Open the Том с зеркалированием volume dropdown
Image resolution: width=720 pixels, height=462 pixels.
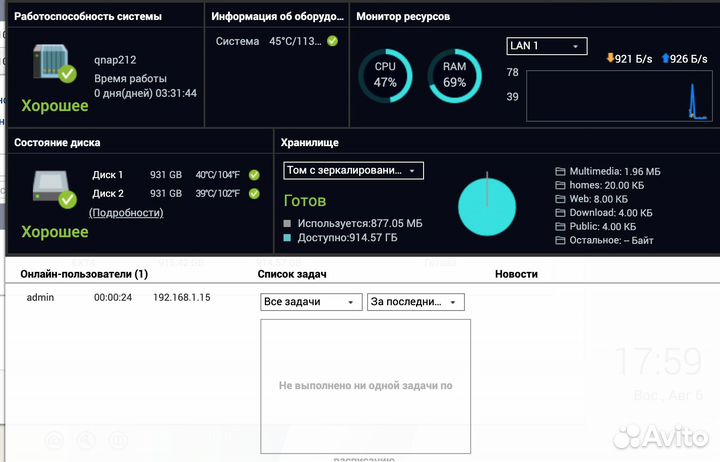(353, 170)
